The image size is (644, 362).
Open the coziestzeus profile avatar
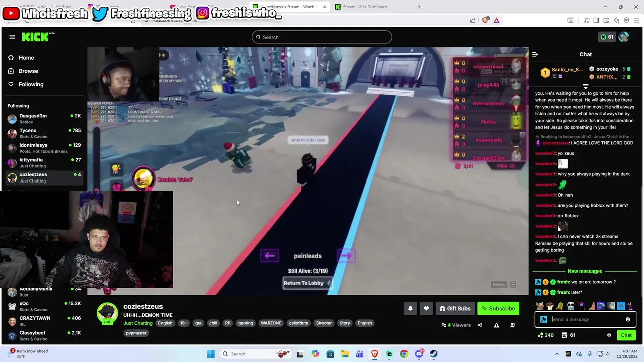point(107,313)
